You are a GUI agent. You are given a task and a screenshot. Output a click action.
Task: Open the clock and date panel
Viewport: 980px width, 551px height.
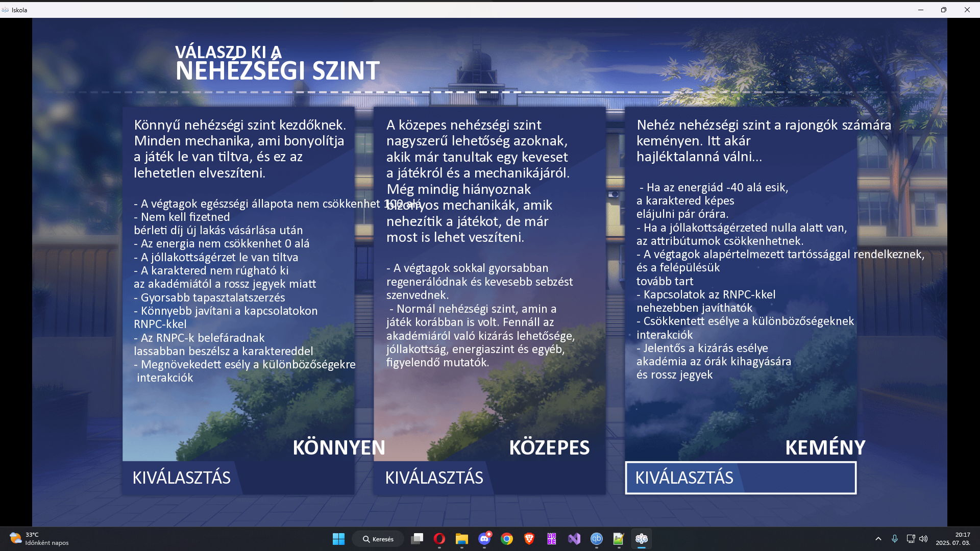click(x=953, y=539)
